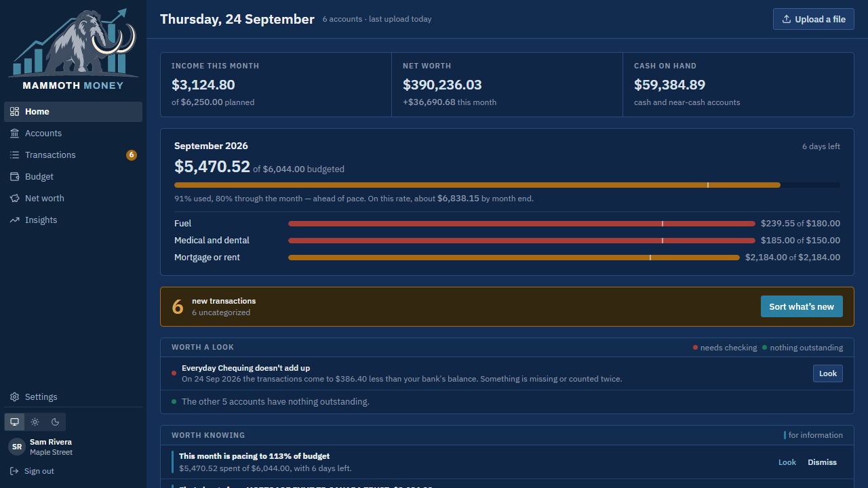Click the "6 days left" text
This screenshot has height=488, width=868.
(x=821, y=146)
